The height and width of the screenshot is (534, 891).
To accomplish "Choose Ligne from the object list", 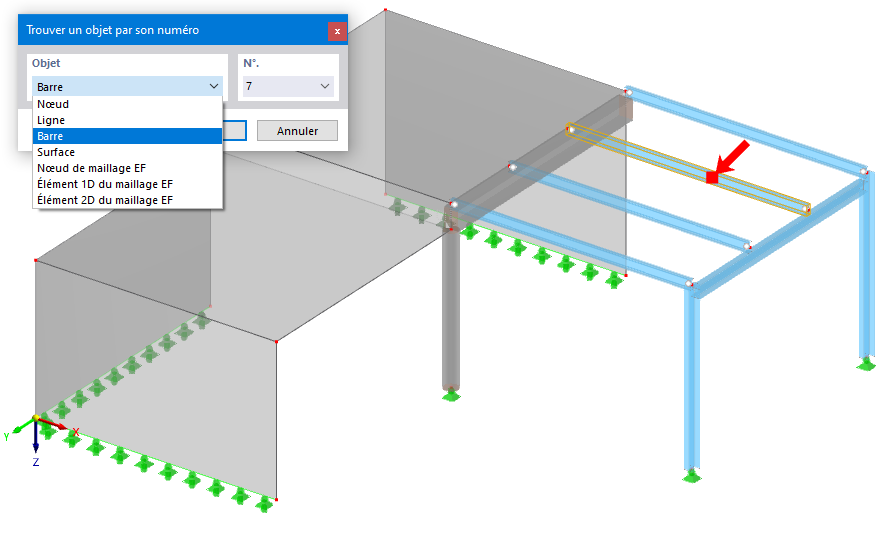I will click(x=127, y=120).
